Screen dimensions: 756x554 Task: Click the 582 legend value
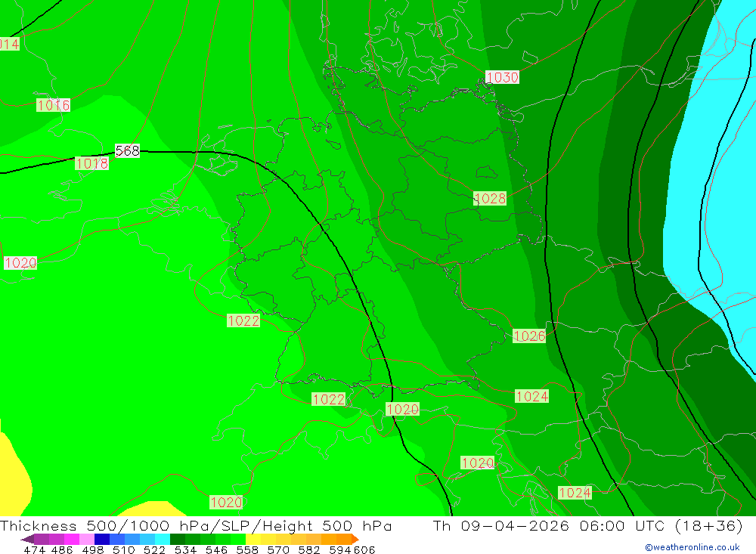(308, 550)
